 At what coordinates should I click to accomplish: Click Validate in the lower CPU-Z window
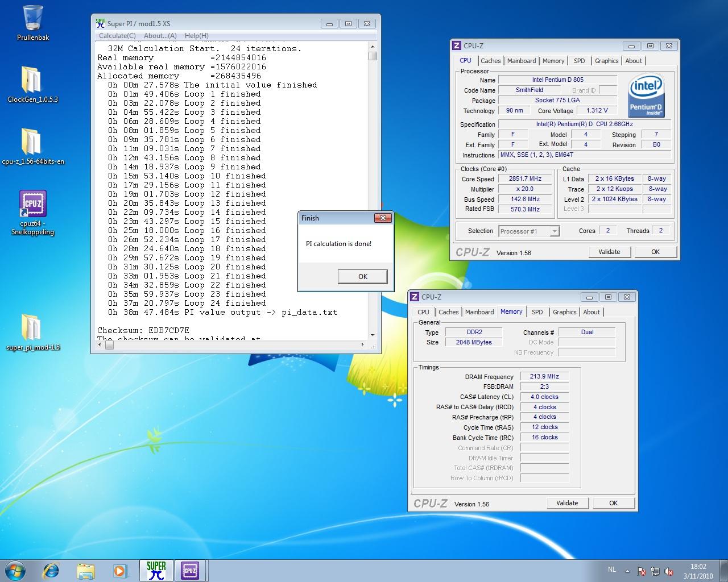(567, 503)
